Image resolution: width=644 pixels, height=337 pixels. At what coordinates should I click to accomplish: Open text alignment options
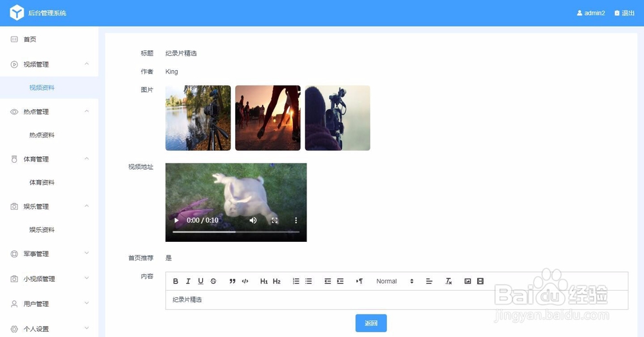tap(429, 281)
